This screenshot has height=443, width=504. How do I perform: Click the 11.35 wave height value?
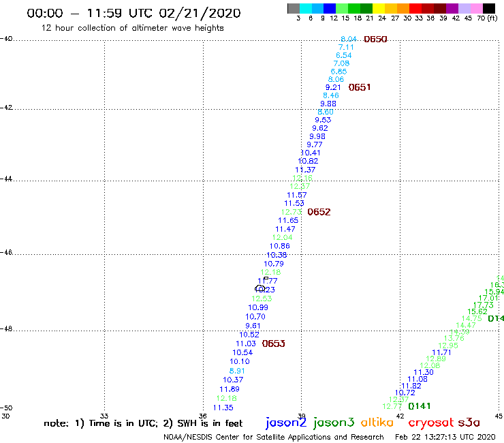[x=223, y=408]
